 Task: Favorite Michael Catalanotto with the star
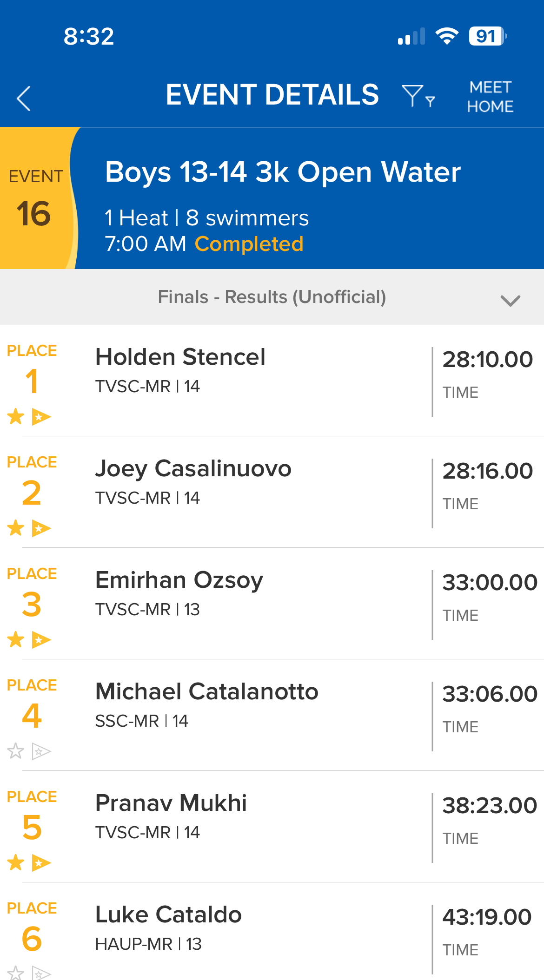(x=15, y=751)
